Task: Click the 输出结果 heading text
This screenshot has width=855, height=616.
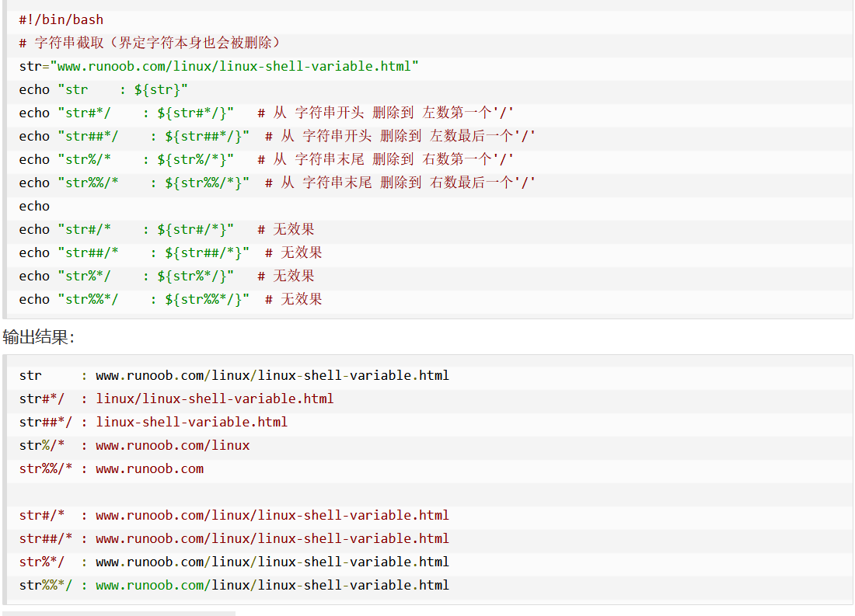Action: [38, 336]
